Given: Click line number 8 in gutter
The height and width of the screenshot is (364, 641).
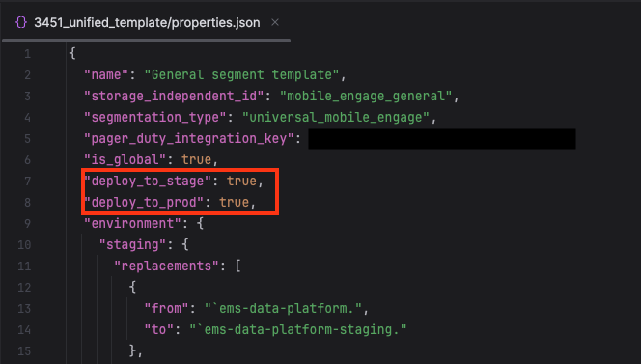Looking at the screenshot, I should tap(27, 203).
